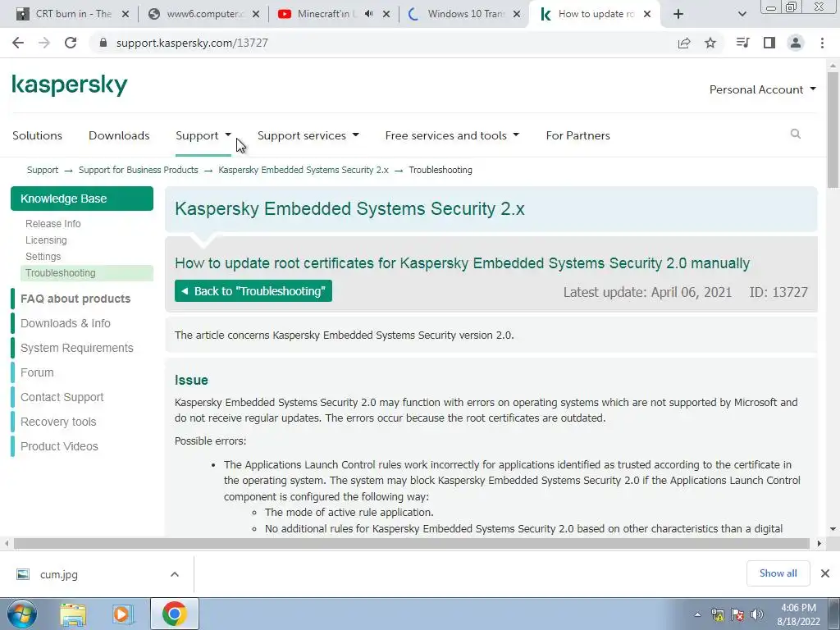Expand options for cum.jpg download
Screen dimensions: 840x630
tap(175, 574)
